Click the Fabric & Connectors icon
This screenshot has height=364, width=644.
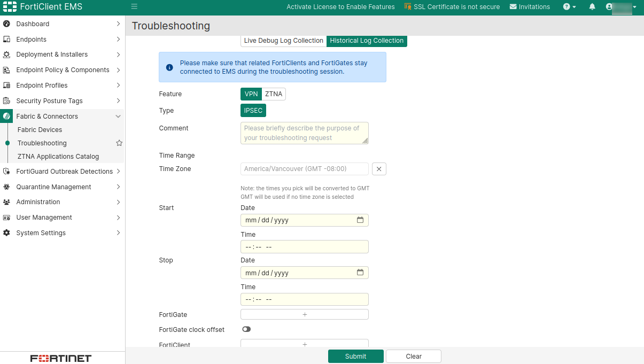coord(6,116)
